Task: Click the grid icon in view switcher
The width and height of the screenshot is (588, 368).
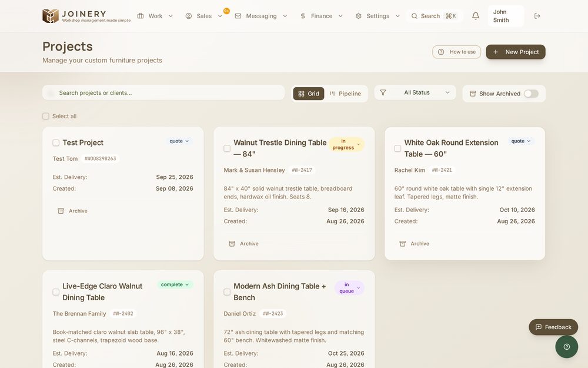Action: tap(301, 94)
